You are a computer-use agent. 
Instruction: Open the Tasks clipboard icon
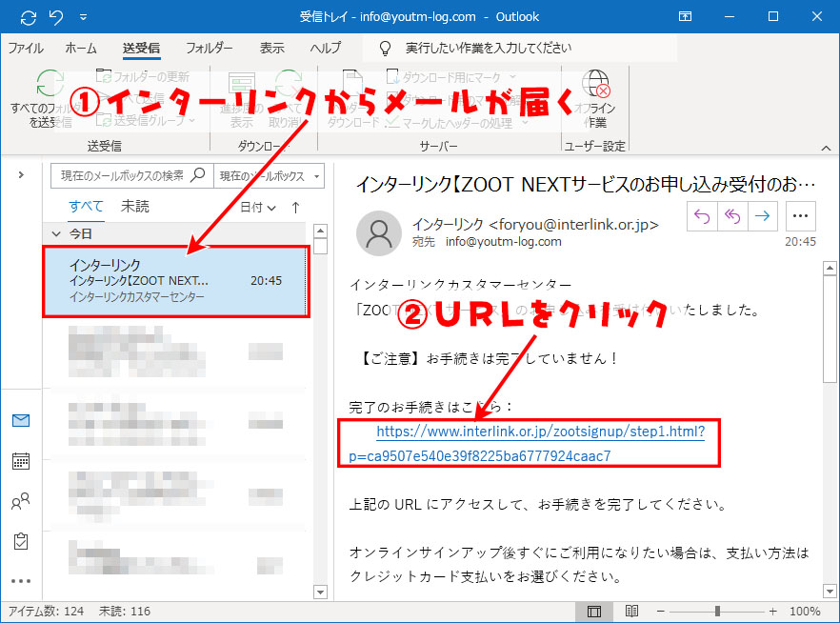click(x=21, y=541)
